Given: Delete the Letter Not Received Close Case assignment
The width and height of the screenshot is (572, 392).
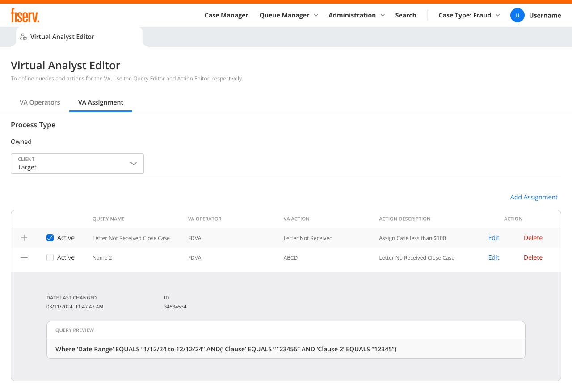Looking at the screenshot, I should [x=533, y=238].
